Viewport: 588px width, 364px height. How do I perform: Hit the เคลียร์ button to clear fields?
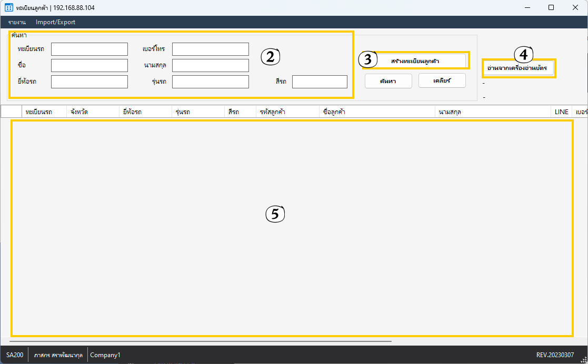[x=442, y=80]
